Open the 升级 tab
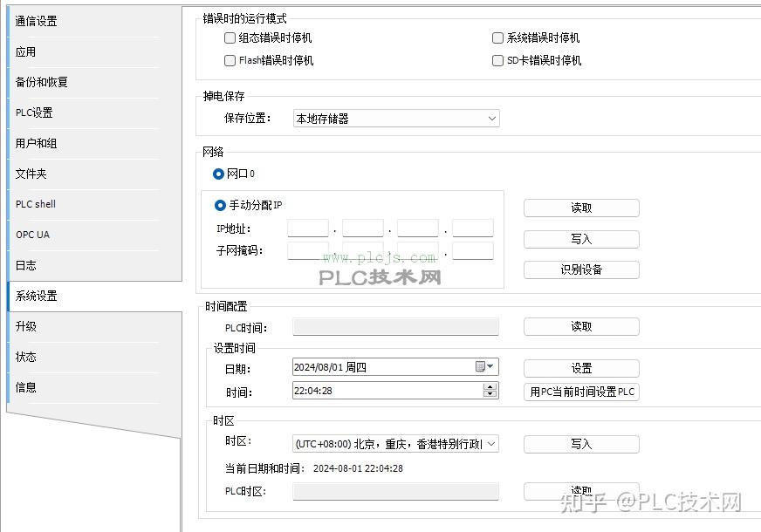Screen dimensions: 761x532 [94, 326]
